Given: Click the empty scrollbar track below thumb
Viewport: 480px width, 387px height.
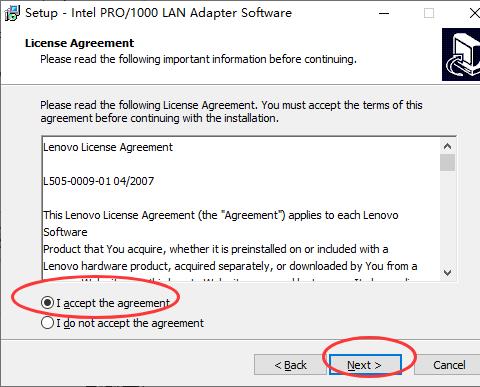Looking at the screenshot, I should pos(447,218).
